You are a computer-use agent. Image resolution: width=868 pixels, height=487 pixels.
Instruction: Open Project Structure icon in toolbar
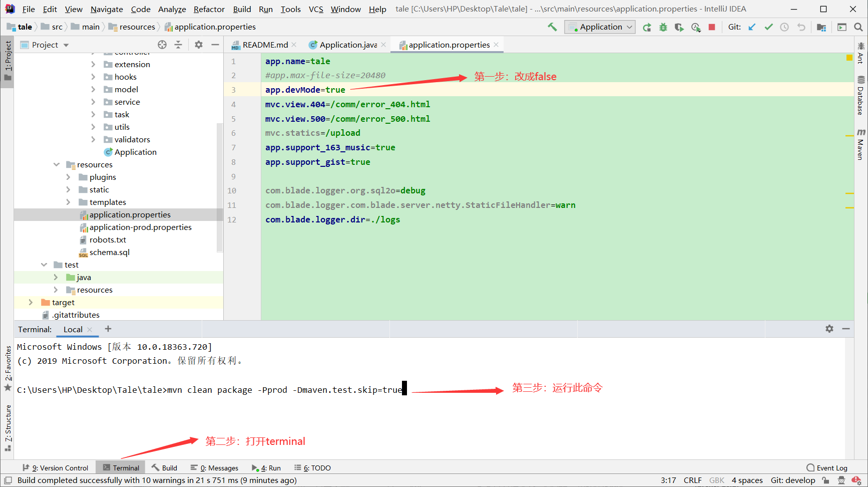pos(821,27)
